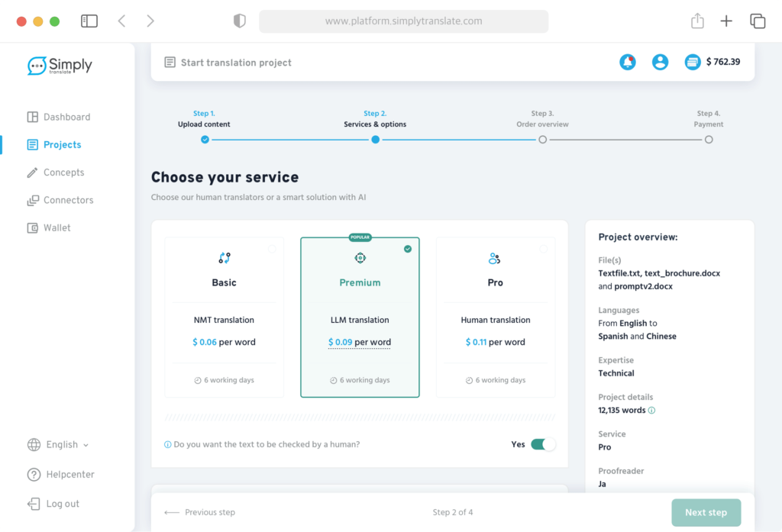The height and width of the screenshot is (532, 782).
Task: Select the Basic service radio button
Action: [272, 249]
